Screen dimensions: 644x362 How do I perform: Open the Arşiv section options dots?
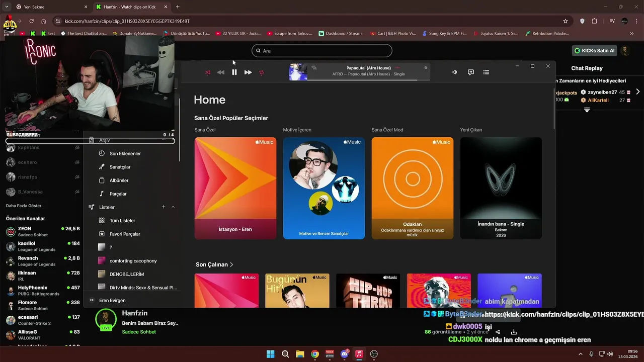164,140
